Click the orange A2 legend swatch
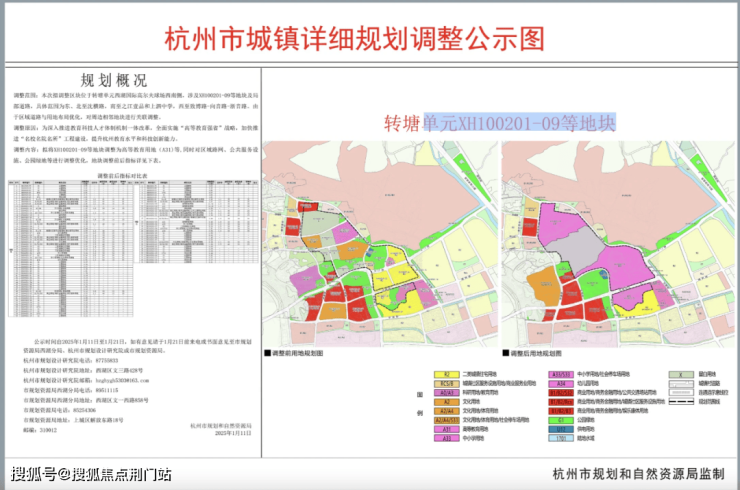The height and width of the screenshot is (490, 740). click(446, 402)
